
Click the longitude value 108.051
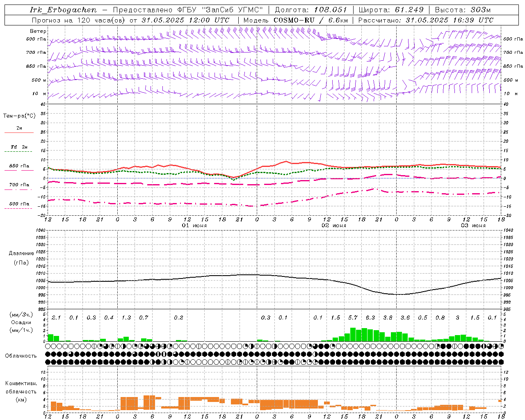[331, 10]
